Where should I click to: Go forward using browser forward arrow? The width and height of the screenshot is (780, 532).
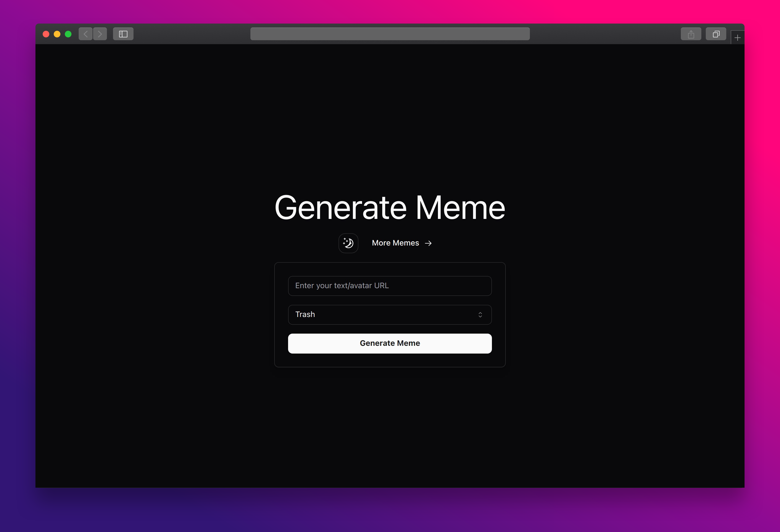click(100, 34)
